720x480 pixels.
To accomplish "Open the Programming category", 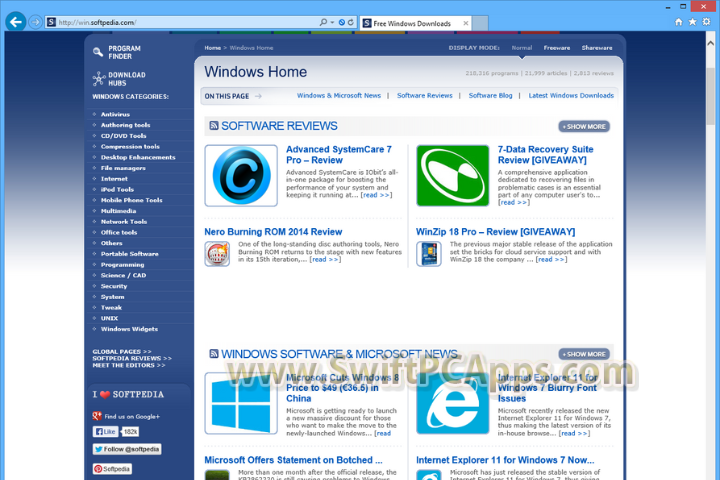I will click(x=123, y=265).
